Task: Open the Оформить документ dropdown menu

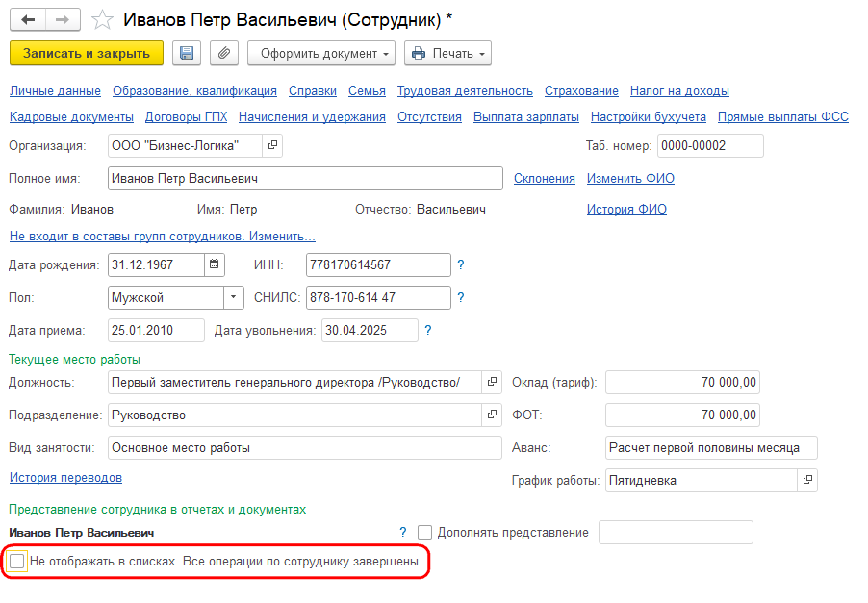Action: [x=321, y=54]
